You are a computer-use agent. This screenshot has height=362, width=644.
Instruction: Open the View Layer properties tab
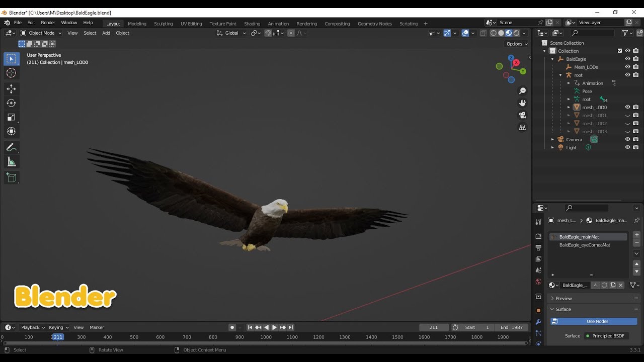(x=538, y=259)
